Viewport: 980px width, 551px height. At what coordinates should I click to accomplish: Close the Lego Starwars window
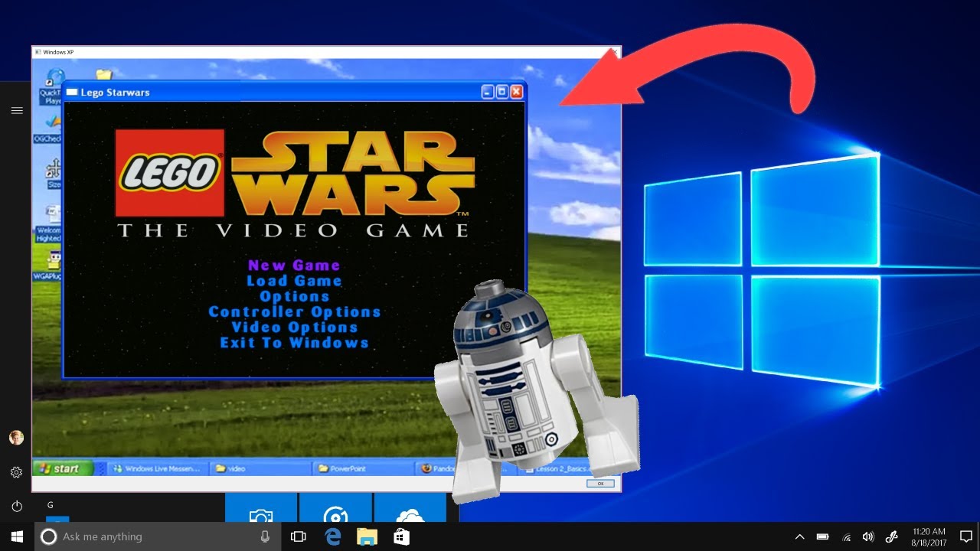[x=517, y=92]
